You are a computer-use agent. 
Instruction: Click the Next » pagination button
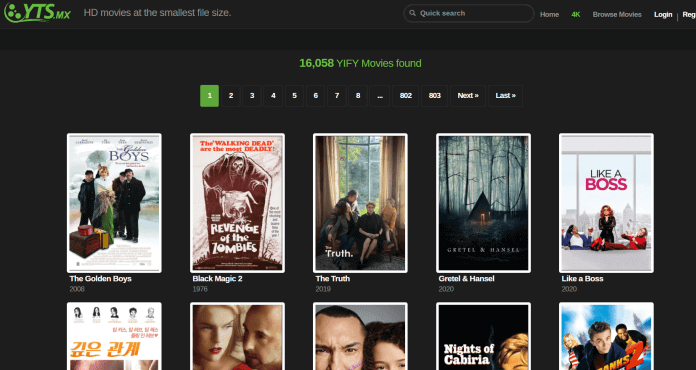click(x=468, y=96)
